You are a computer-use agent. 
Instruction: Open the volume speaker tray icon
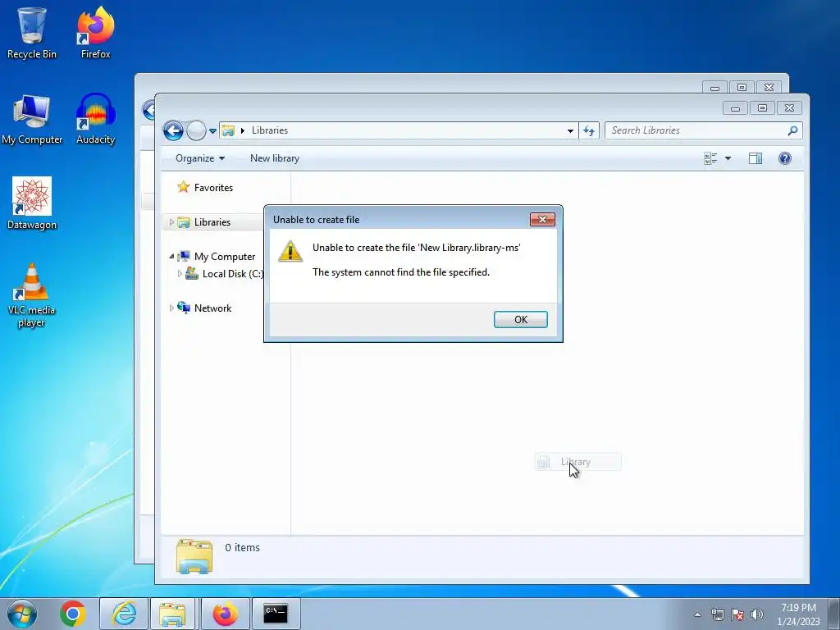757,614
